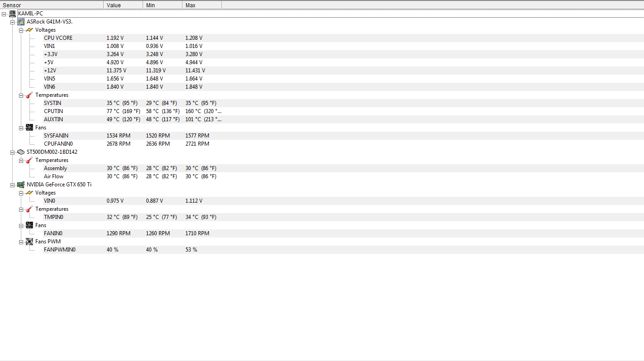Click the Max column header

point(202,5)
